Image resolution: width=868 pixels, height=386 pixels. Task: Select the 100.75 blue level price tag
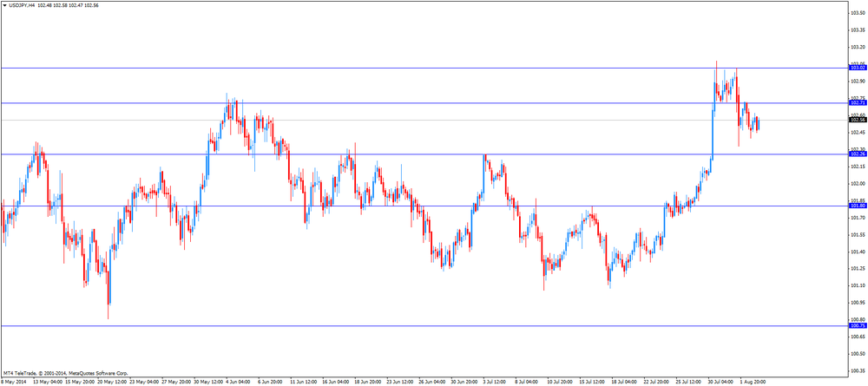point(858,326)
